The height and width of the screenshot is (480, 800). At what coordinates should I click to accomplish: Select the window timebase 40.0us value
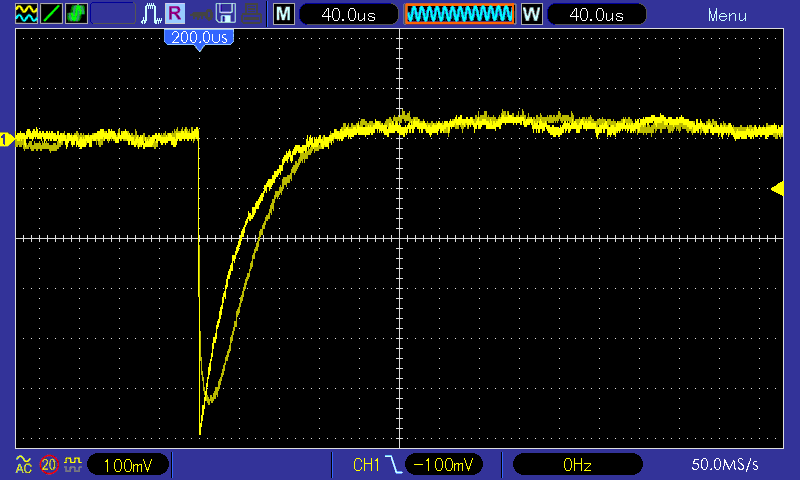pos(596,14)
